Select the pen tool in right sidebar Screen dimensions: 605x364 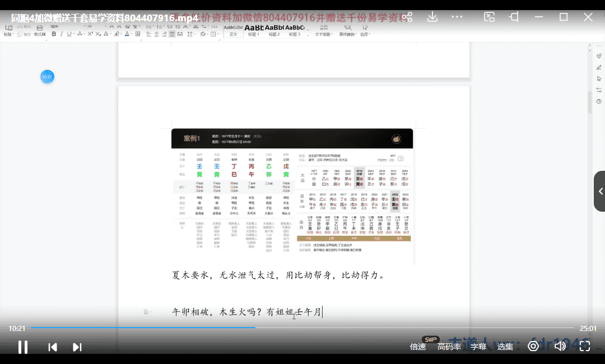click(599, 67)
